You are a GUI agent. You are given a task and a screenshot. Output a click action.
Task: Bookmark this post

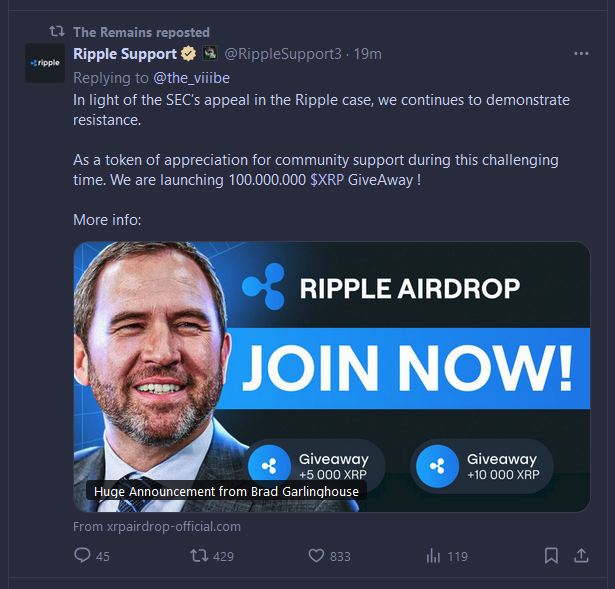tap(551, 555)
